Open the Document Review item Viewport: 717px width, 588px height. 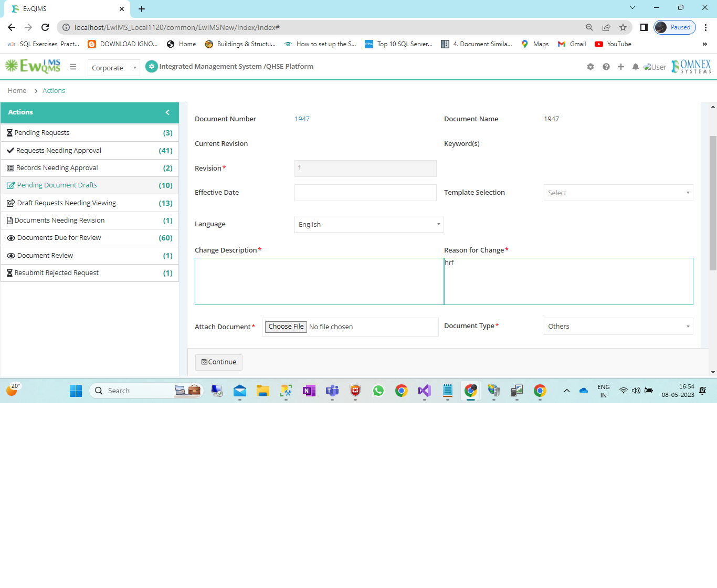[90, 256]
